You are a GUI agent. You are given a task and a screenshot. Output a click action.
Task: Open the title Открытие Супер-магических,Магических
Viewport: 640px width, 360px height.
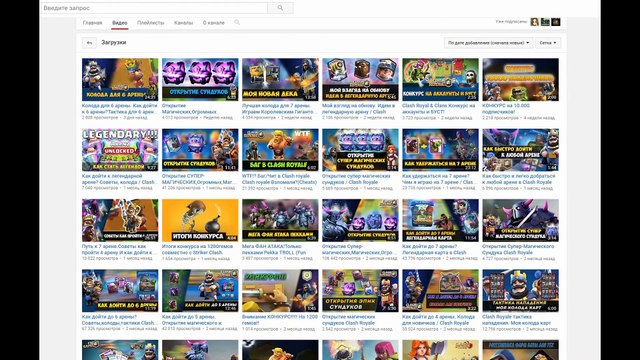[358, 249]
